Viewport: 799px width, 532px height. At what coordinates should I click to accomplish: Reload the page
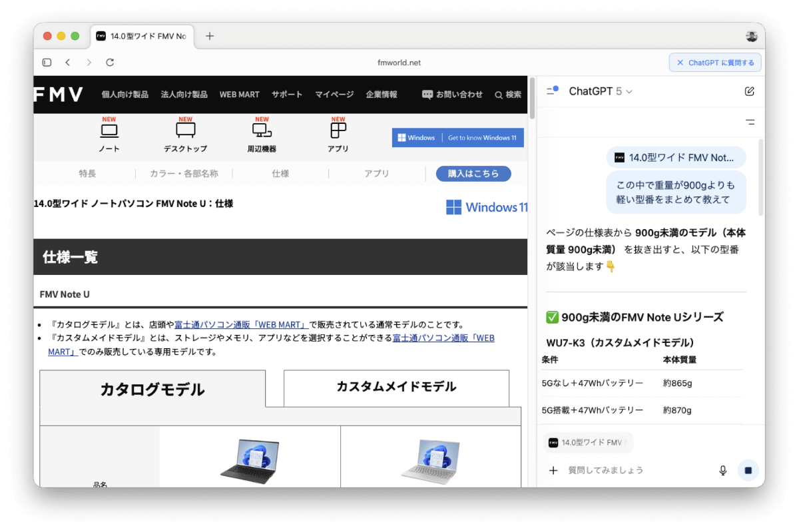coord(110,63)
